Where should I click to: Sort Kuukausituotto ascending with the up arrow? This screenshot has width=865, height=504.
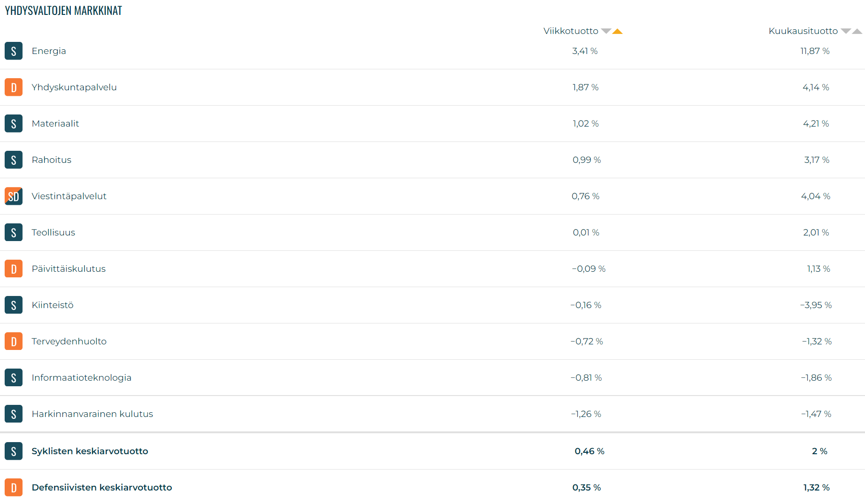(857, 31)
